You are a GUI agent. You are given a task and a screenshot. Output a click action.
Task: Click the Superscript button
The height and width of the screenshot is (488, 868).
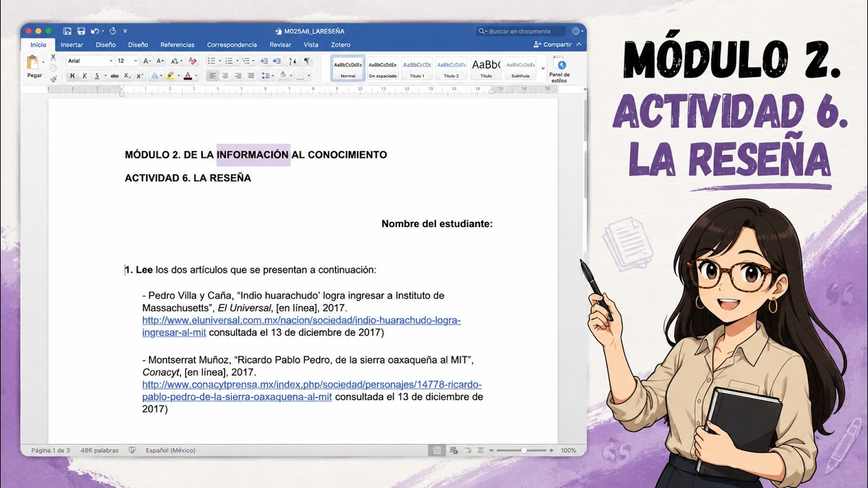[x=140, y=76]
